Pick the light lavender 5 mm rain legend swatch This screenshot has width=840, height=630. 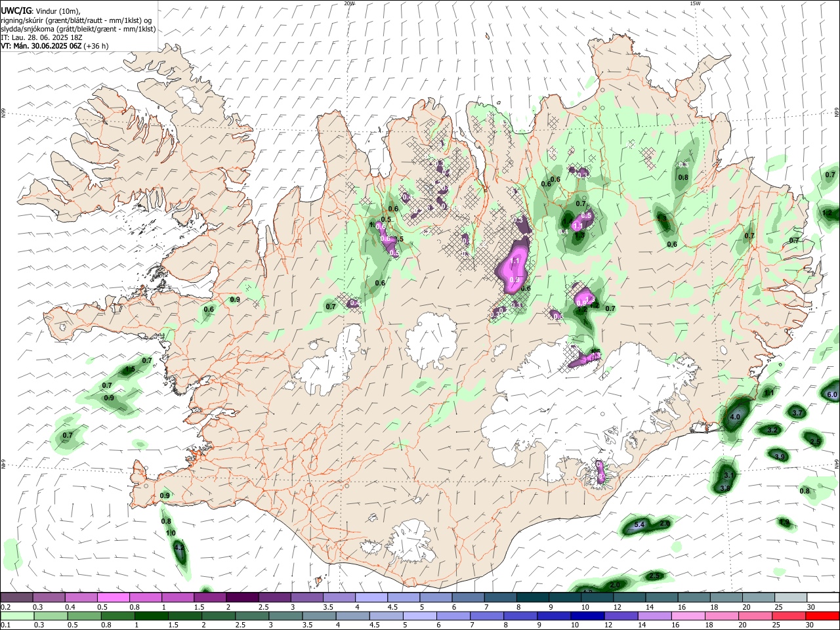(419, 616)
